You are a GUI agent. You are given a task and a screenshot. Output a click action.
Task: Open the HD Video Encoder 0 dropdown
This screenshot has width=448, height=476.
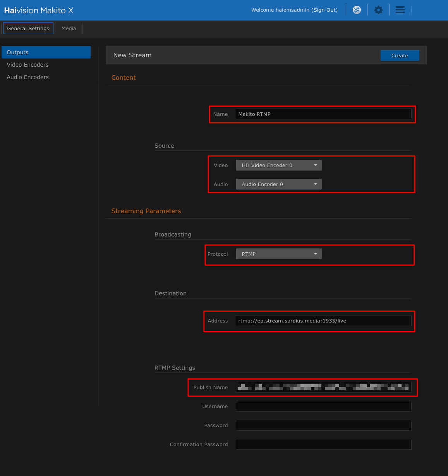point(278,165)
